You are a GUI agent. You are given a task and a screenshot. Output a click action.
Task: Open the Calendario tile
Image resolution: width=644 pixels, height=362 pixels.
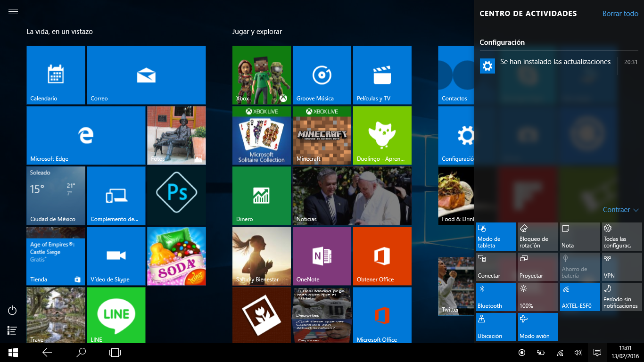(x=56, y=75)
